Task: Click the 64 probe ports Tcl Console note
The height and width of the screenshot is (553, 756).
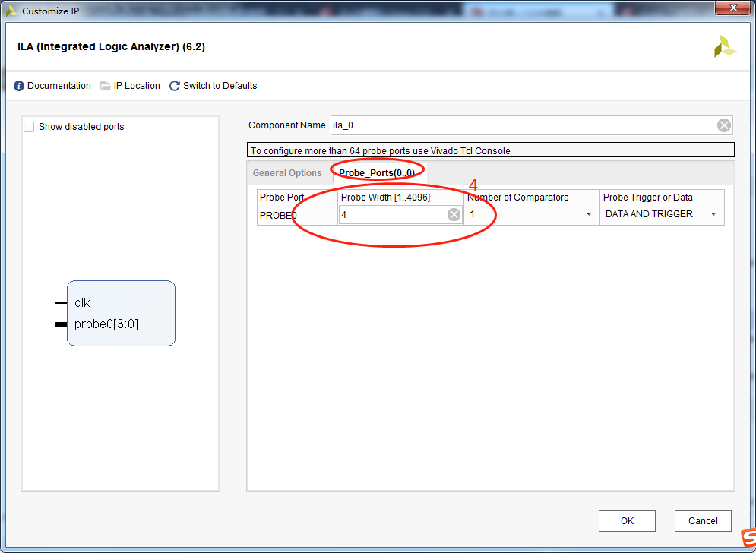Action: [x=490, y=150]
